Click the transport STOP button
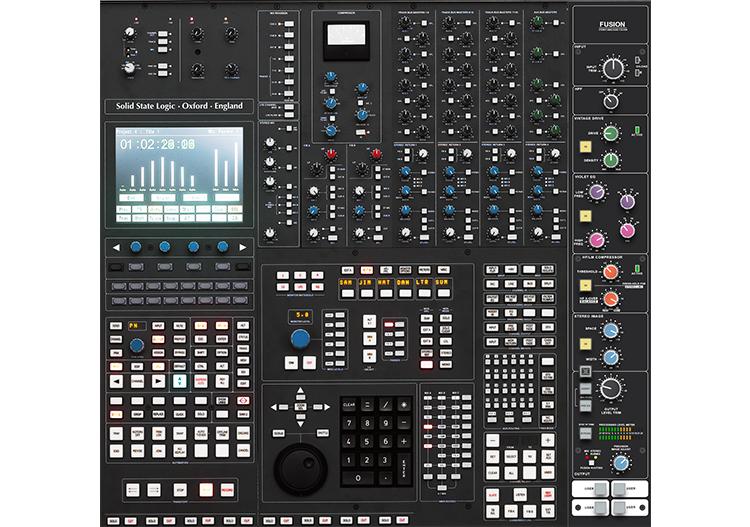 click(x=180, y=490)
